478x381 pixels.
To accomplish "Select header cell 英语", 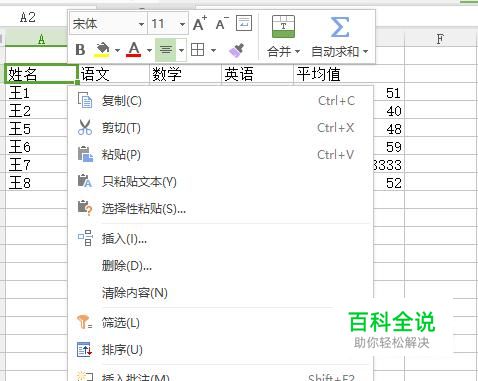I will click(x=257, y=74).
